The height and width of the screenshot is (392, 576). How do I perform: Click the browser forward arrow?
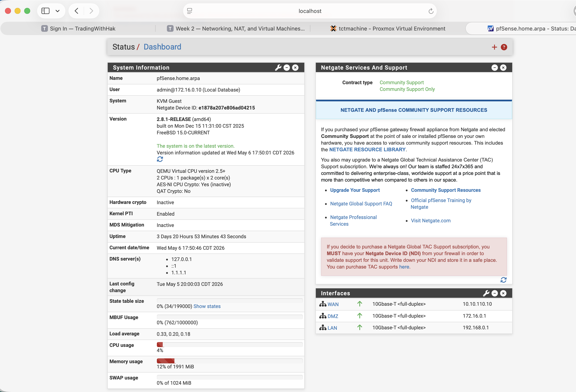(91, 11)
